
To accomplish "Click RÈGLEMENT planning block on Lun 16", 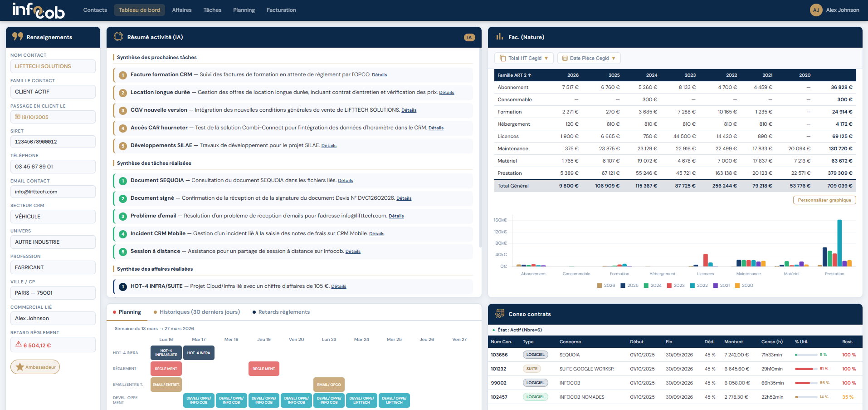I will point(166,369).
